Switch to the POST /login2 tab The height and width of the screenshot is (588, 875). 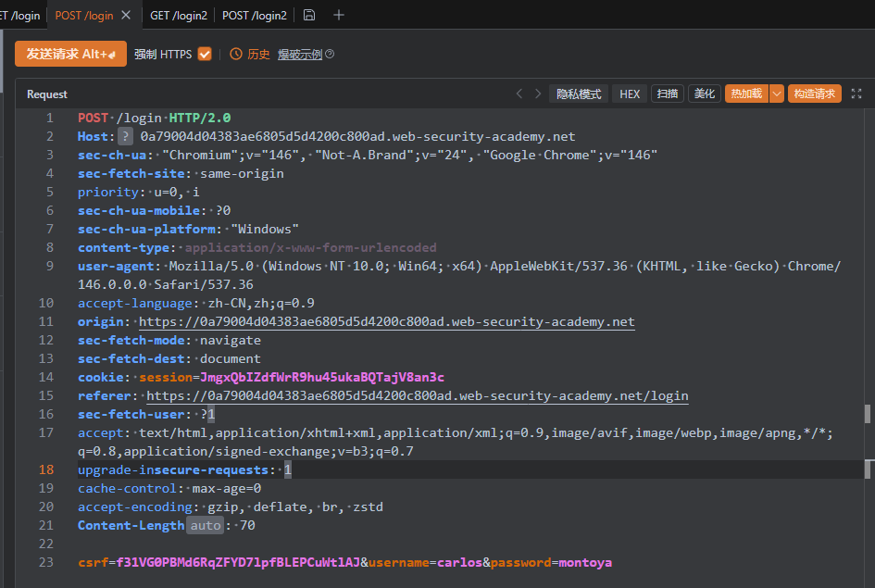(255, 15)
